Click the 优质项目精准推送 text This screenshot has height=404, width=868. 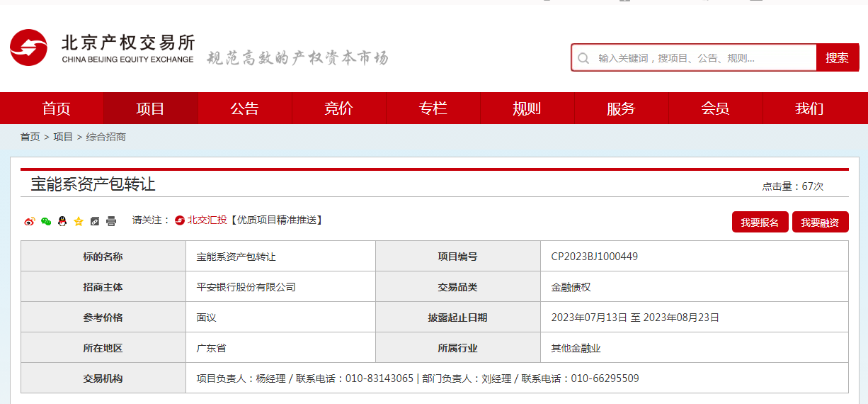pyautogui.click(x=277, y=220)
